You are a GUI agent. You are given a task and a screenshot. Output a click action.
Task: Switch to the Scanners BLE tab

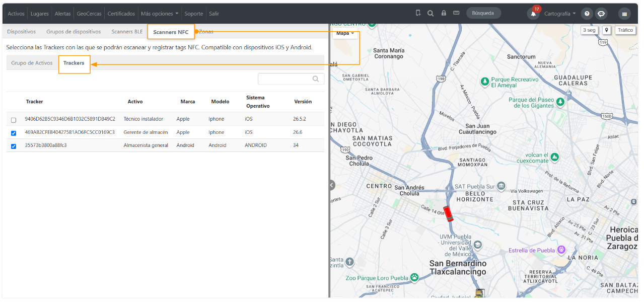127,32
